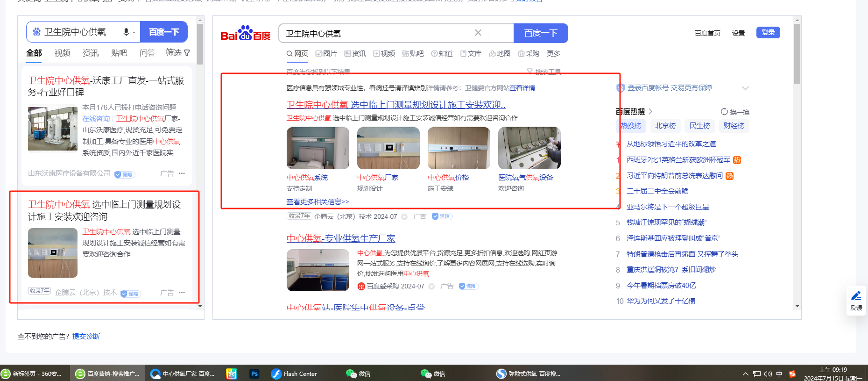The height and width of the screenshot is (381, 868).
Task: Switch to the 知道 search tab
Action: (442, 54)
